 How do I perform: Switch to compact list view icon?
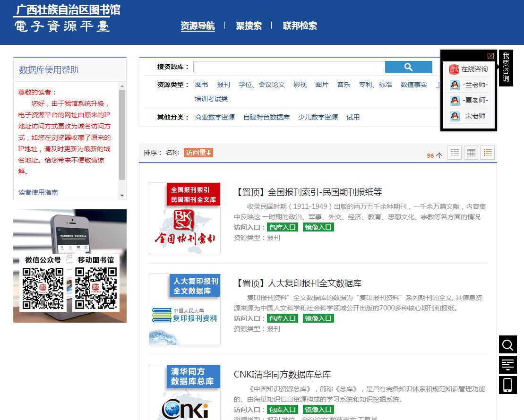click(x=455, y=153)
